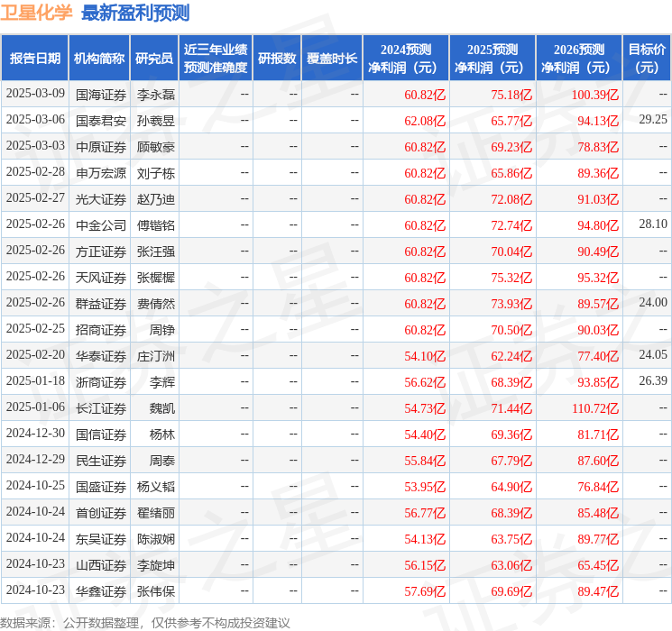672x631 pixels.
Task: Click analyst name 翟绪丽
Action: 156,513
